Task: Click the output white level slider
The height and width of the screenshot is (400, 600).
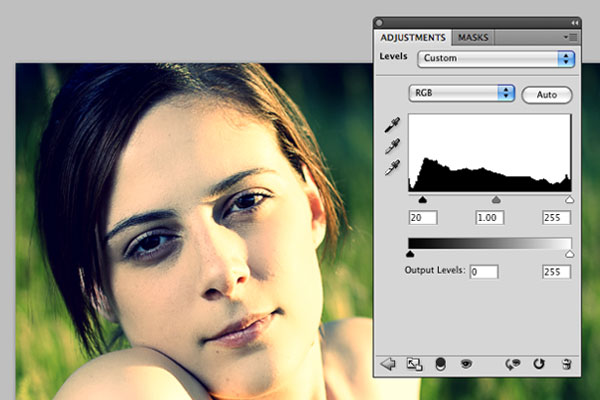Action: pos(569,254)
